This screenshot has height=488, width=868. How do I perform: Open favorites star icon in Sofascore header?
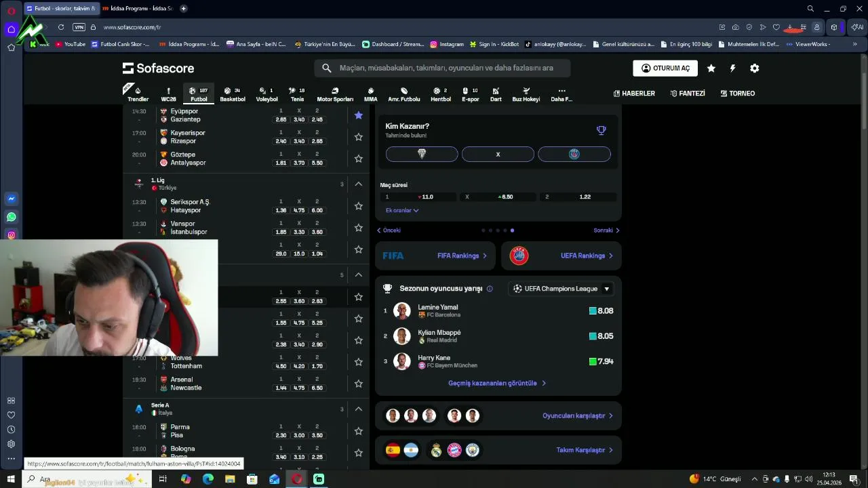point(711,68)
